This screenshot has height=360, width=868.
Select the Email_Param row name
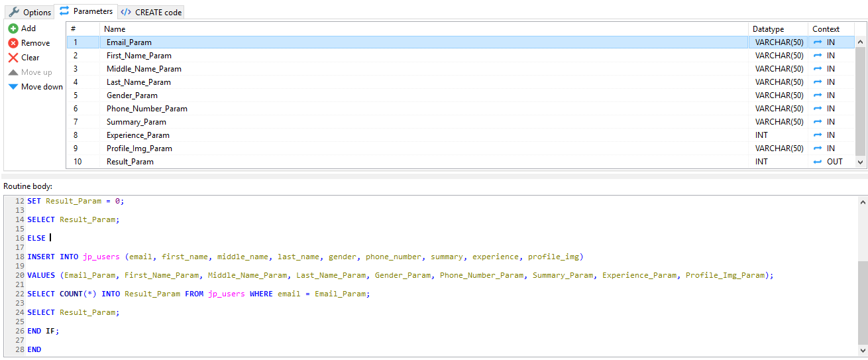[129, 42]
